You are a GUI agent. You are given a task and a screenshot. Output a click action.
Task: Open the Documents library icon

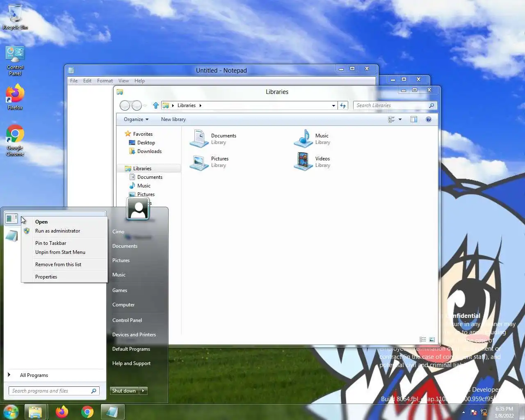click(x=199, y=139)
